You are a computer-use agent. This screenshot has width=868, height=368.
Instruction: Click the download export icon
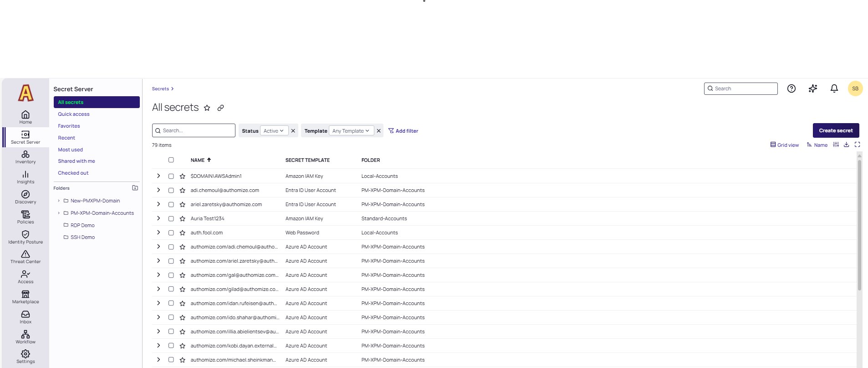coord(846,145)
